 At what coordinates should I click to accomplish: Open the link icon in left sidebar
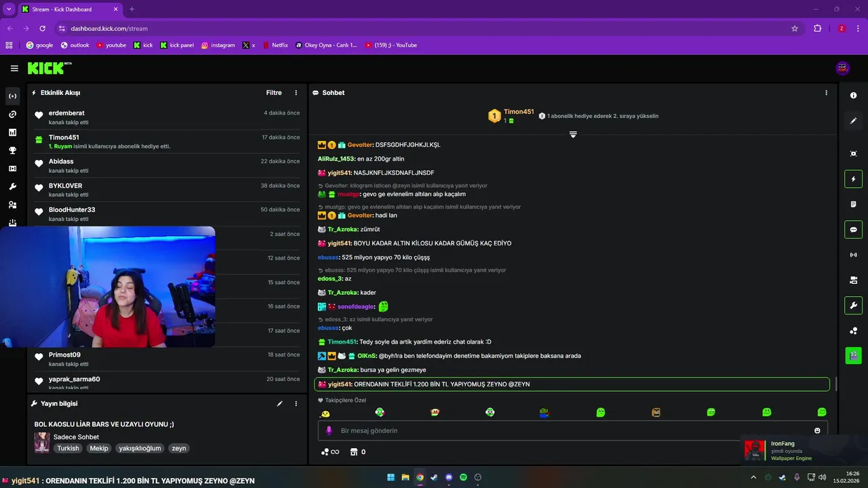coord(12,115)
